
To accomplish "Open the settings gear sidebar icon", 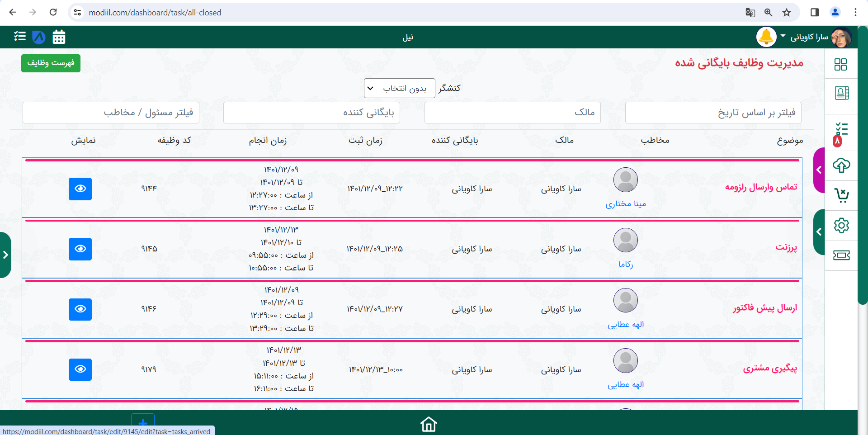I will coord(841,225).
